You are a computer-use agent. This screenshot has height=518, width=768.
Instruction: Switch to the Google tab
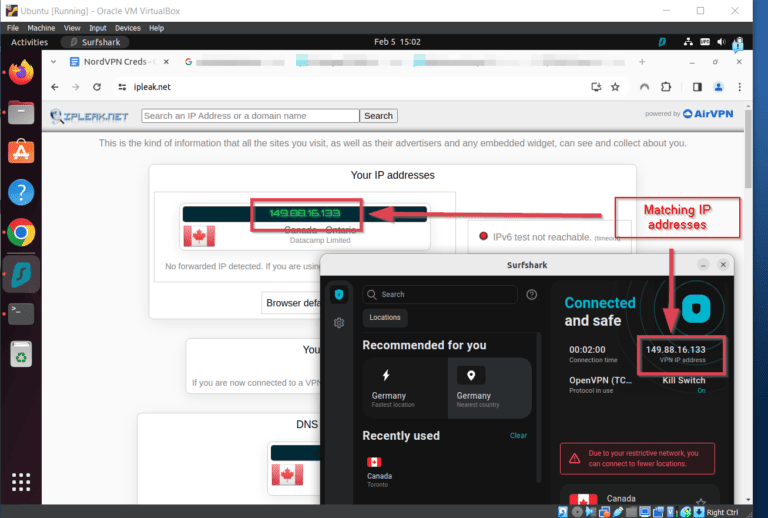pyautogui.click(x=235, y=62)
